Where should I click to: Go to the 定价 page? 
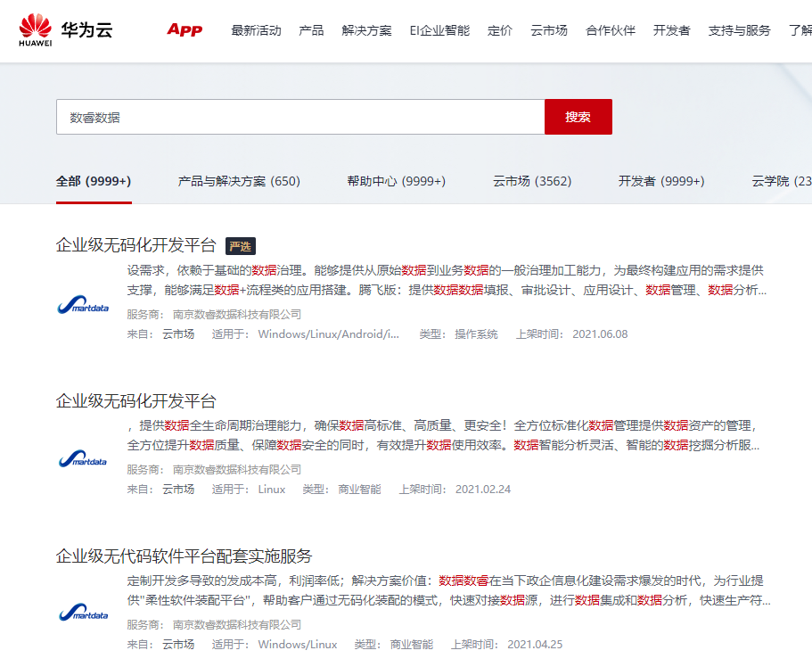[500, 30]
